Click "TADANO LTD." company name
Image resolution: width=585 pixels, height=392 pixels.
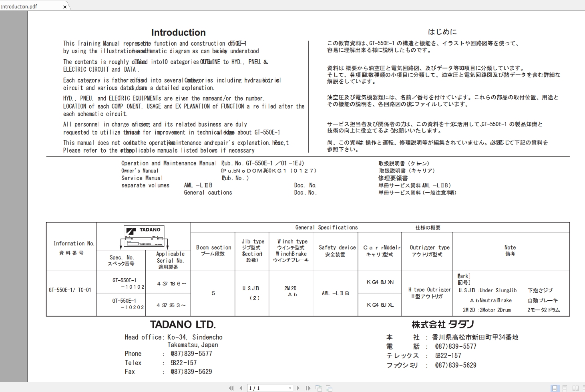point(183,324)
